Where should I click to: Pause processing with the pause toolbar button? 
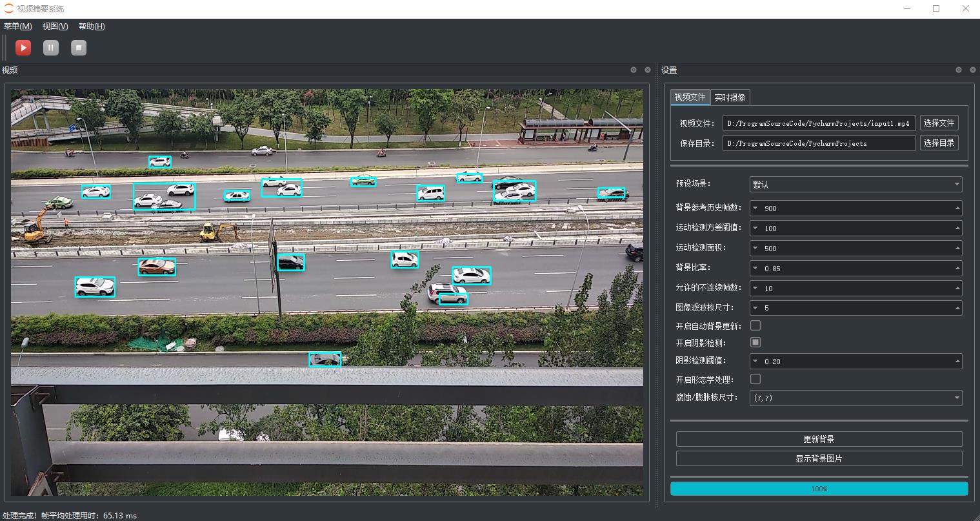pos(51,48)
